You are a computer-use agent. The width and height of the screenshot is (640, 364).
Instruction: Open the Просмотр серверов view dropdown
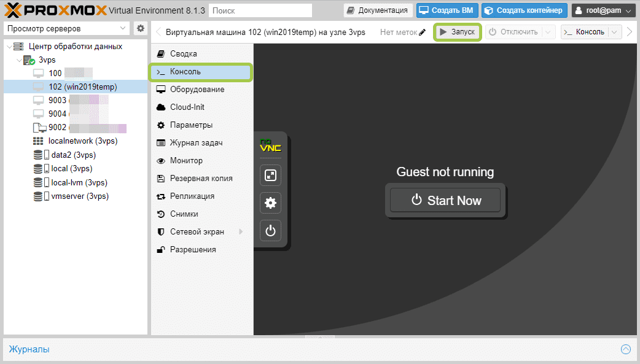(122, 28)
